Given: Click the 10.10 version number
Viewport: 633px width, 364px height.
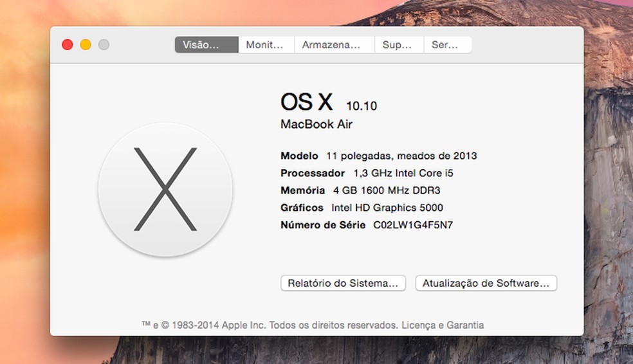Looking at the screenshot, I should (x=362, y=105).
